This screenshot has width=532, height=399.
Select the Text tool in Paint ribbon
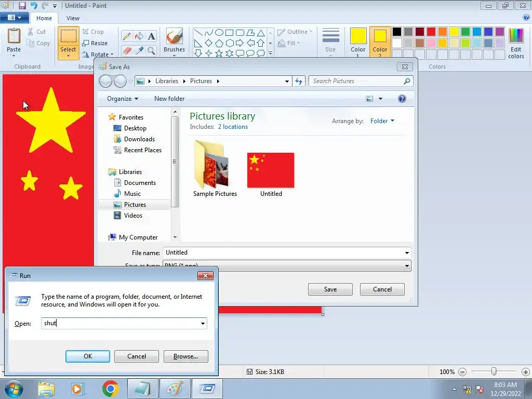click(x=151, y=36)
